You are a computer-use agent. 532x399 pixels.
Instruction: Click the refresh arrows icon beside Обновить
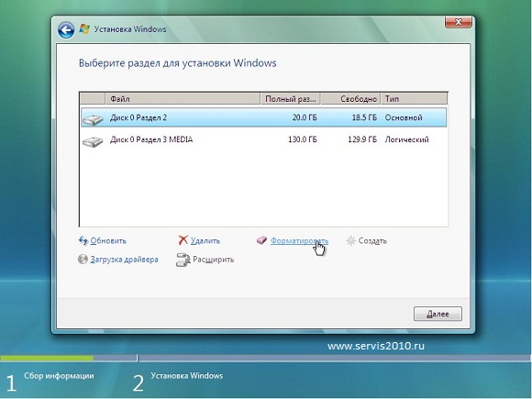point(83,240)
